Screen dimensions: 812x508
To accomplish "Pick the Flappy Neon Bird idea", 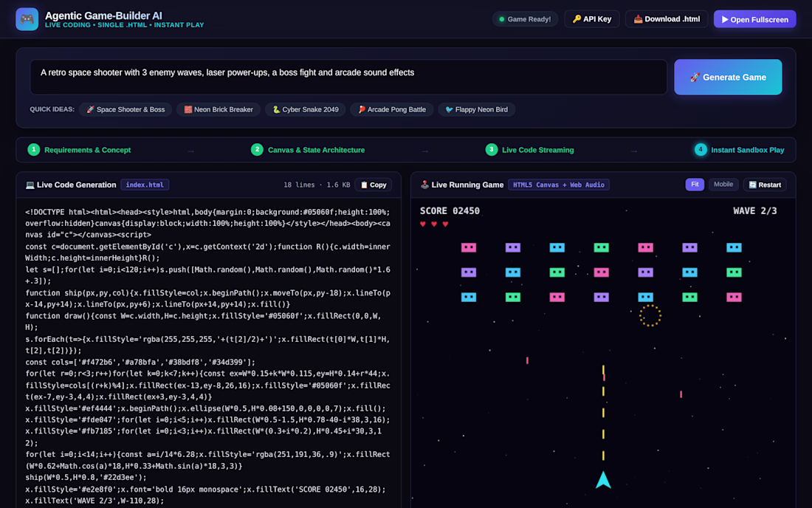I will (476, 110).
